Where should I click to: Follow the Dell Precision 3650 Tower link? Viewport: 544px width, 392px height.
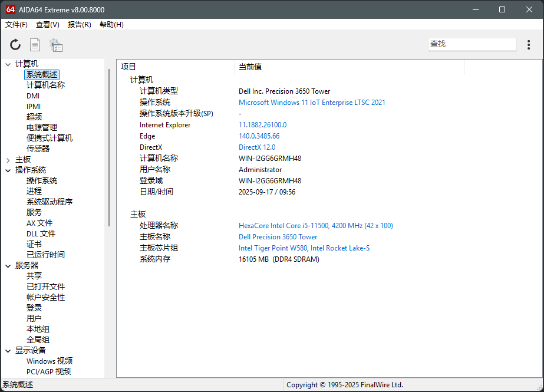tap(278, 237)
